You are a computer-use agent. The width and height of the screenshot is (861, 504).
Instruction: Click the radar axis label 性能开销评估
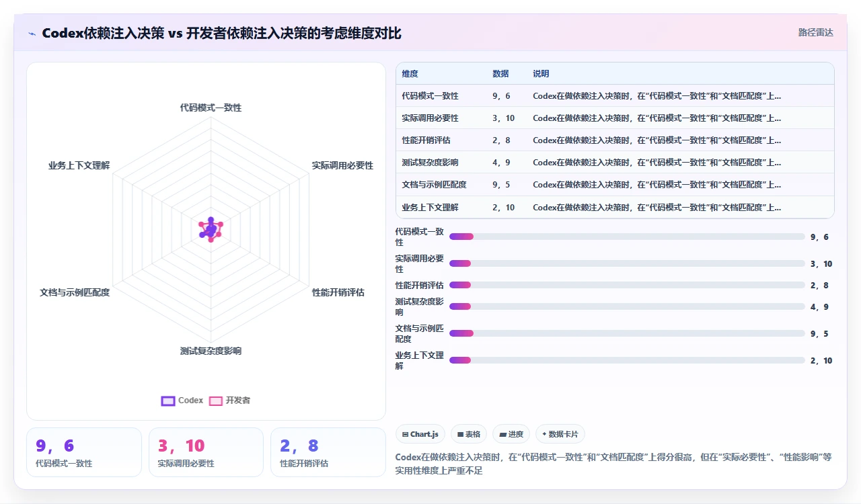click(x=338, y=292)
